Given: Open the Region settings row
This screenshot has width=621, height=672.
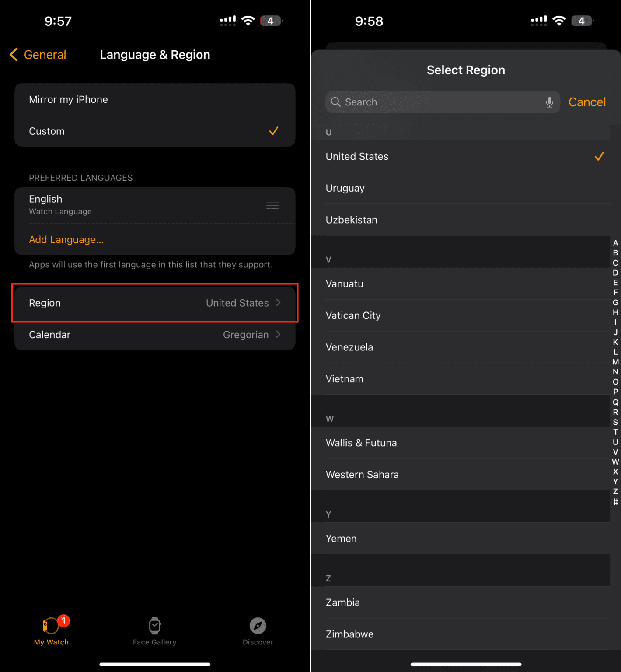Looking at the screenshot, I should (154, 303).
